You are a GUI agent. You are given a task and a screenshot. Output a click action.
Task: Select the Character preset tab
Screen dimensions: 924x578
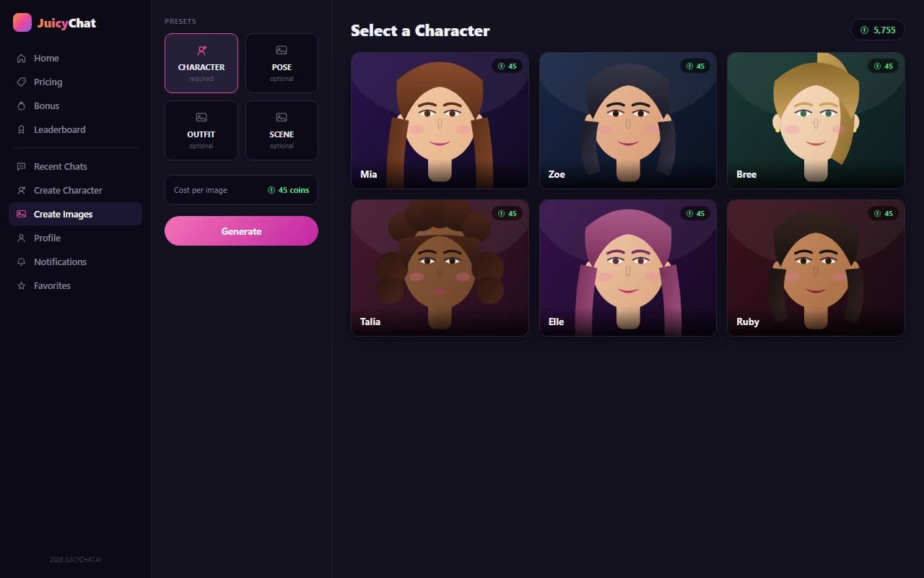[201, 63]
